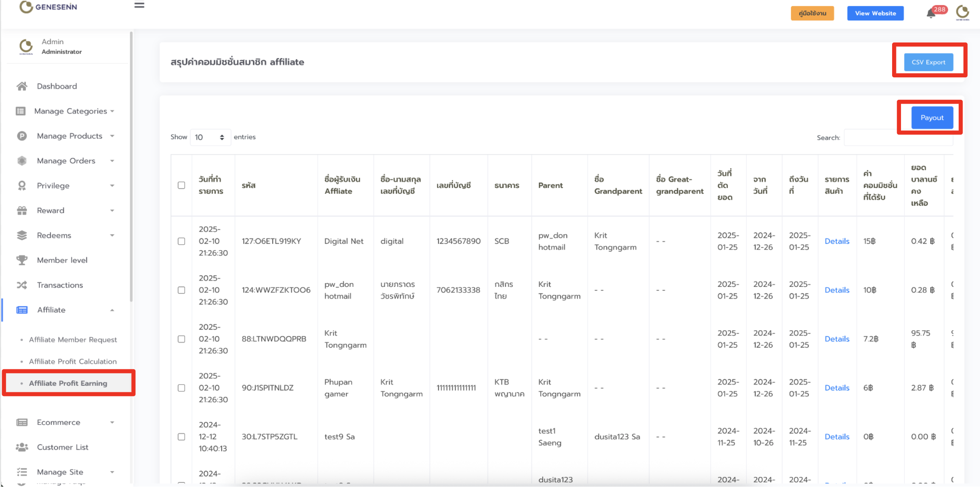Open the profile avatar at top right
Image resolution: width=980 pixels, height=487 pixels.
[962, 13]
